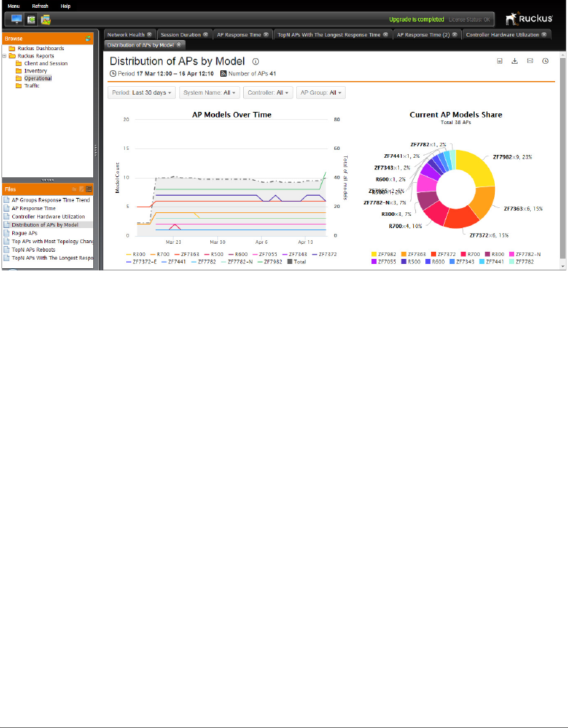
Task: Open Controller Hardware Utilization file in Files
Action: pos(48,217)
